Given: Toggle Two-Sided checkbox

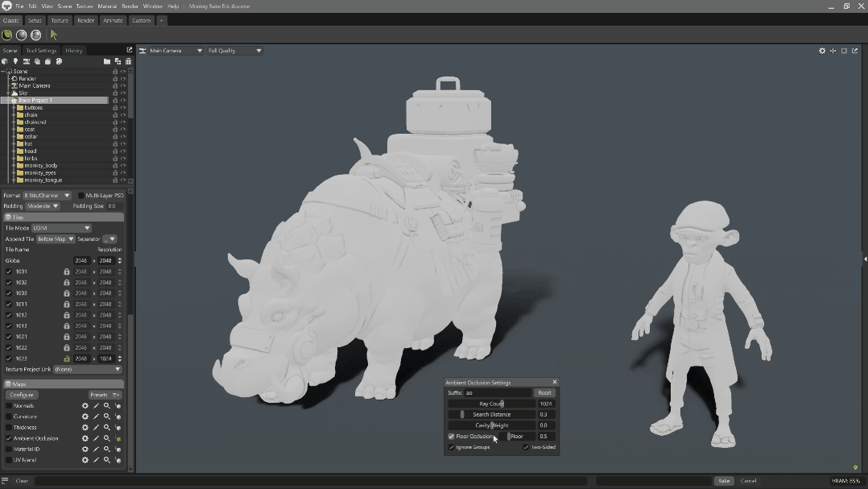Looking at the screenshot, I should [526, 447].
